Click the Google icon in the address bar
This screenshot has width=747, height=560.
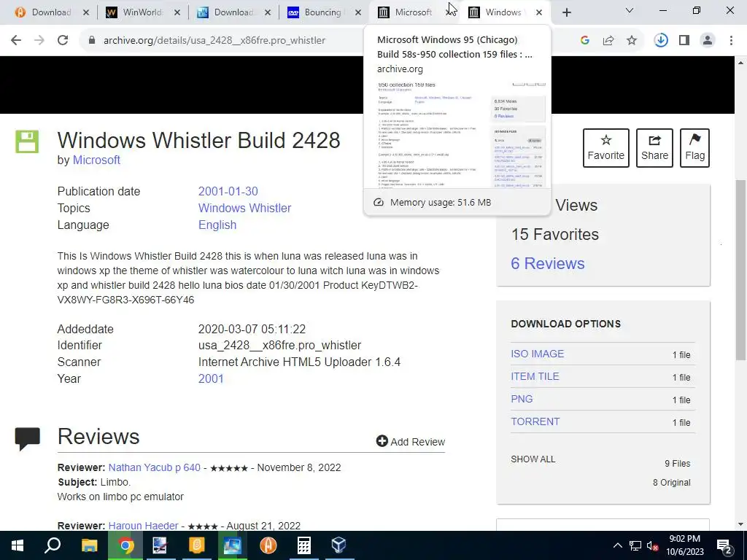coord(585,40)
